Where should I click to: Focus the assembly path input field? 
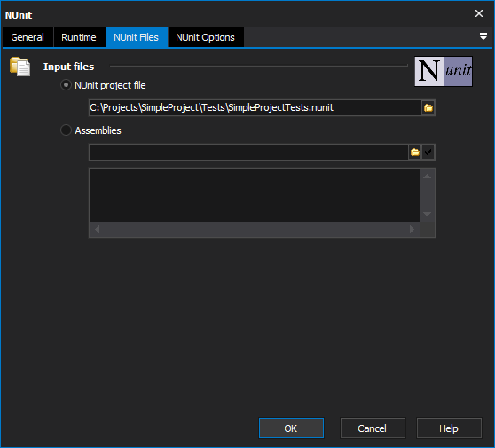coord(248,153)
